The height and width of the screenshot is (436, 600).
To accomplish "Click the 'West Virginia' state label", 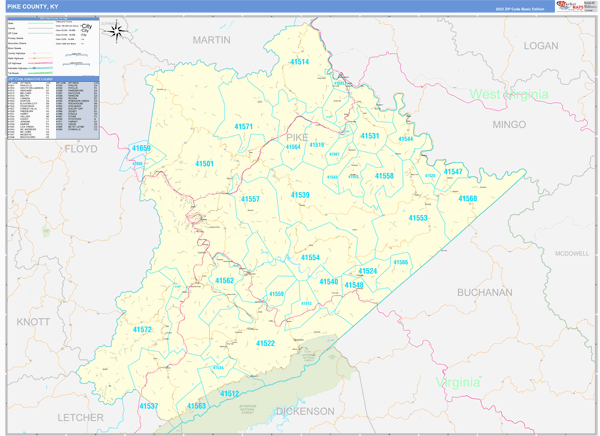I will click(509, 94).
